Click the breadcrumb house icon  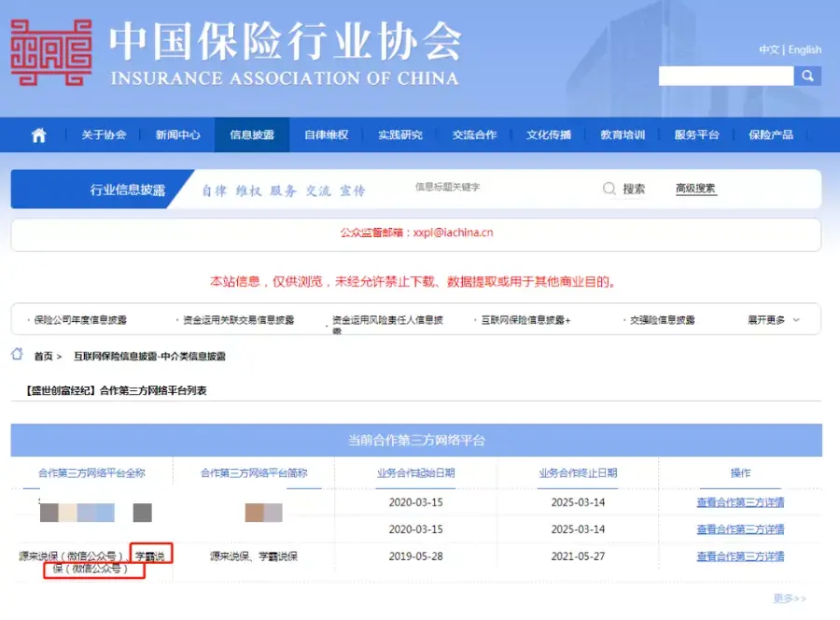tap(17, 354)
